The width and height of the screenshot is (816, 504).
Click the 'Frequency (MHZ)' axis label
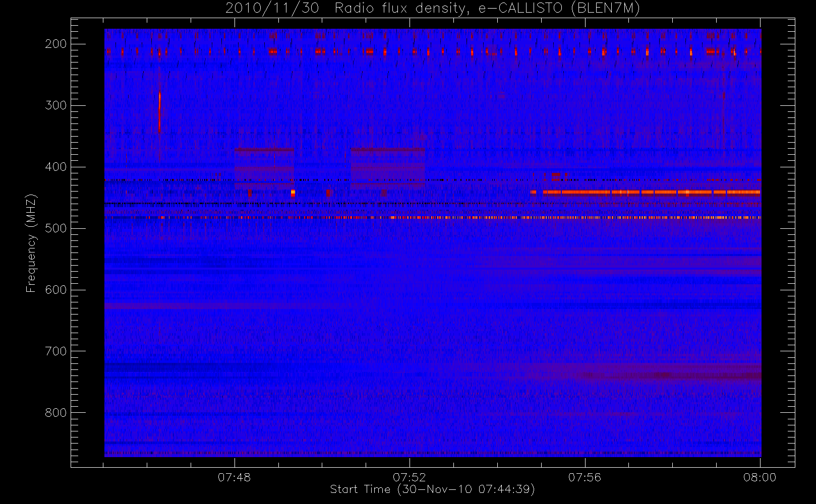tap(31, 243)
